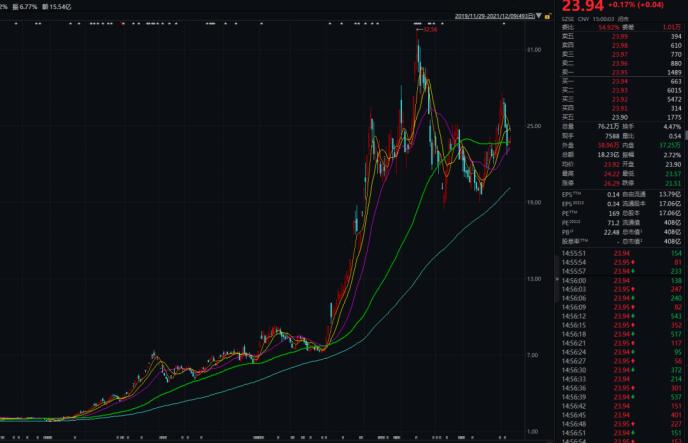Select the buy-one order row with 663
Screen dimensions: 688x443
pos(621,82)
